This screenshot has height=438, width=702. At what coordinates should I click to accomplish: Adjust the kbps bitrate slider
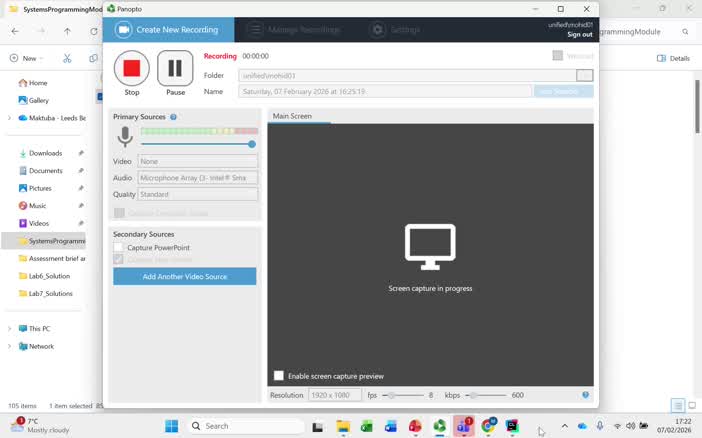pyautogui.click(x=472, y=395)
